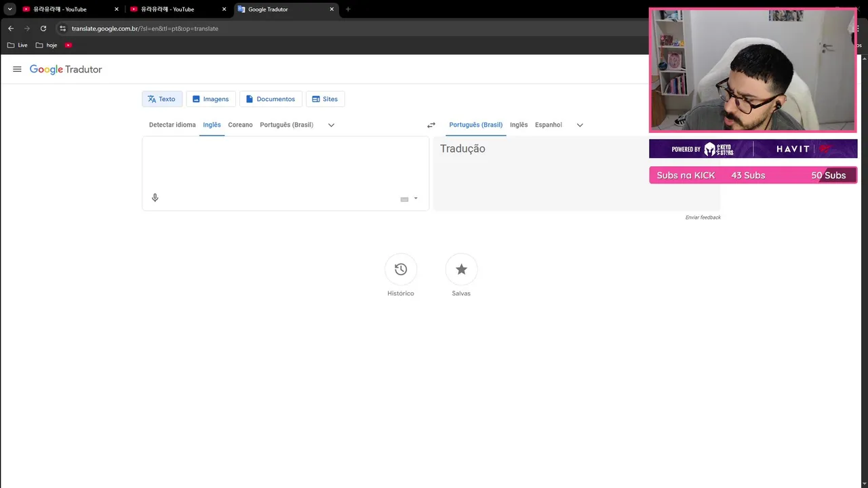The height and width of the screenshot is (488, 868).
Task: Close the first YouTube tab
Action: (117, 9)
